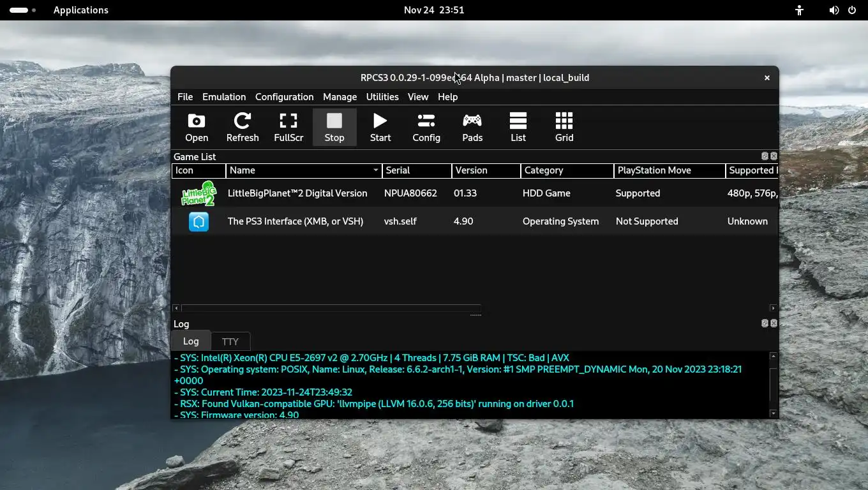Image resolution: width=868 pixels, height=490 pixels.
Task: Click log scroll-up arrow
Action: (774, 356)
